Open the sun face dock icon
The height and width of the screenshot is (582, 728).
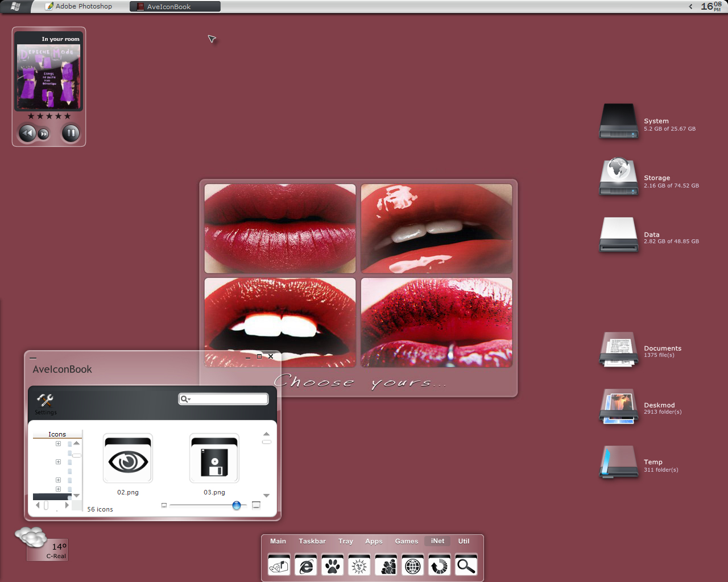[x=359, y=565]
